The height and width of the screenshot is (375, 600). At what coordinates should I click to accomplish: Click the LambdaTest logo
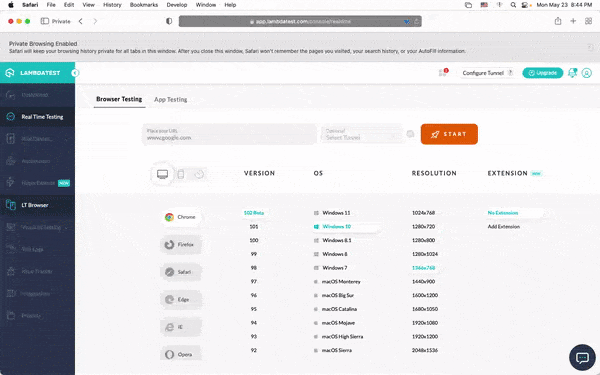coord(33,73)
